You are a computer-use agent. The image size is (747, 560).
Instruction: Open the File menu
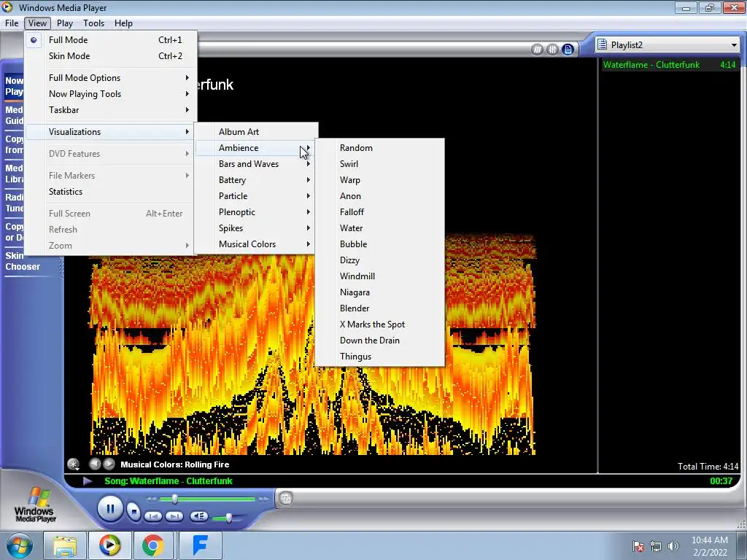point(12,23)
